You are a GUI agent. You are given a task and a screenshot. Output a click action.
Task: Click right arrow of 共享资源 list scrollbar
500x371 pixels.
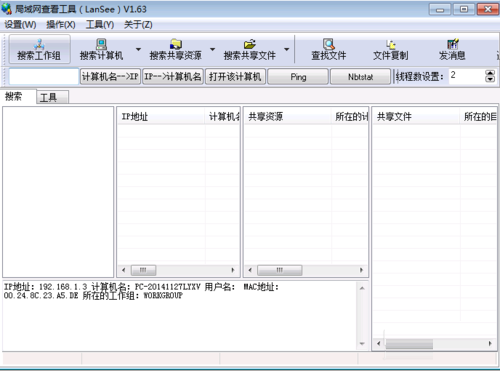coord(361,270)
